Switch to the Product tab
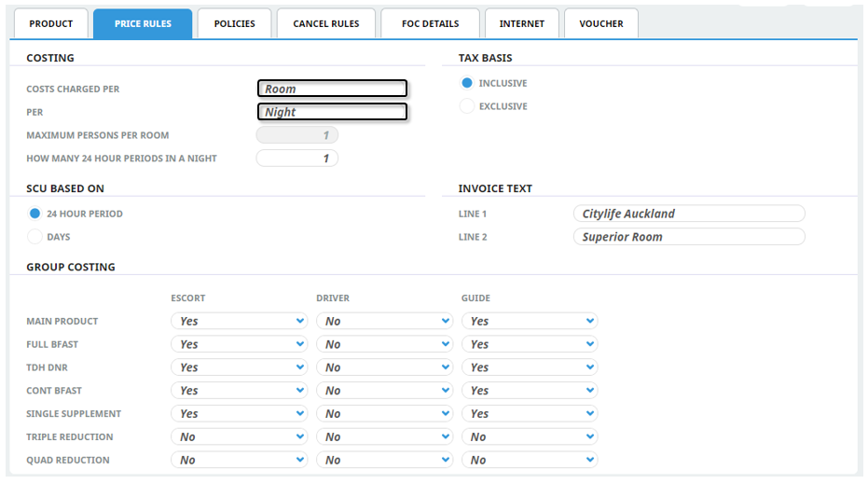This screenshot has height=484, width=868. pyautogui.click(x=52, y=23)
